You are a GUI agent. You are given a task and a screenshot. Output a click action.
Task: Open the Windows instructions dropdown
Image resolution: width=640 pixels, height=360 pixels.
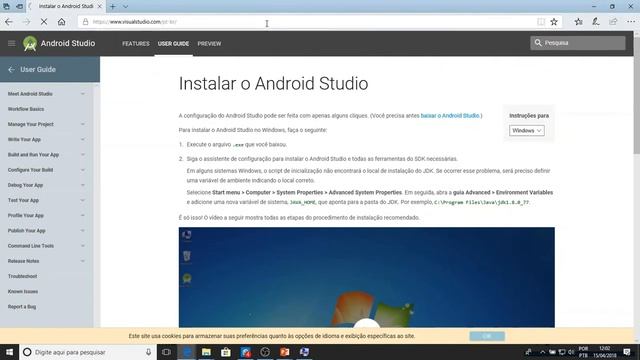coord(527,131)
